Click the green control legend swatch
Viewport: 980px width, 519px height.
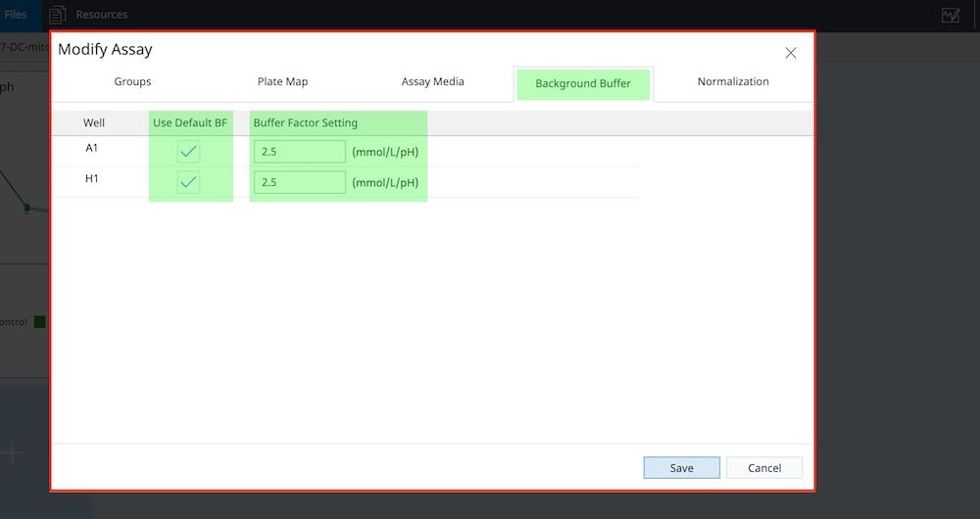tap(40, 322)
